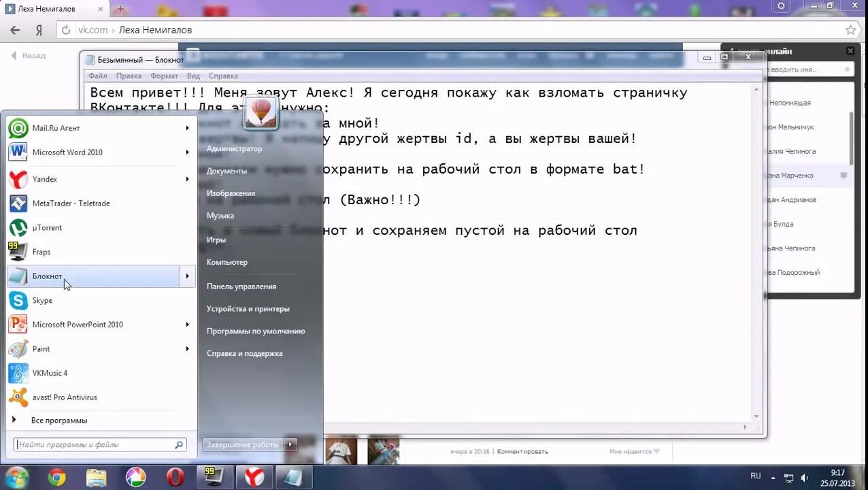This screenshot has width=868, height=490.
Task: Expand Mail.Ru Агент submenu arrow
Action: tap(187, 128)
